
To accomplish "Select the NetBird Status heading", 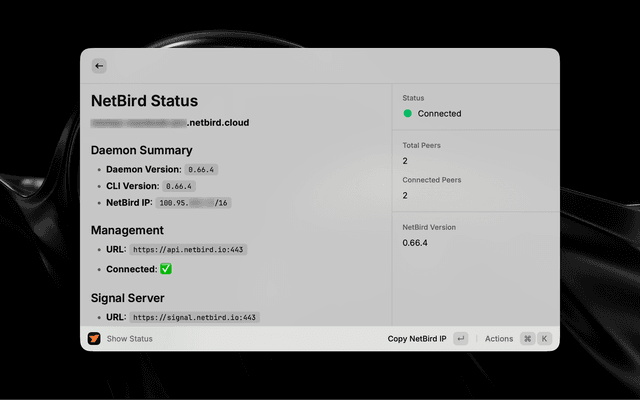I will coord(144,101).
